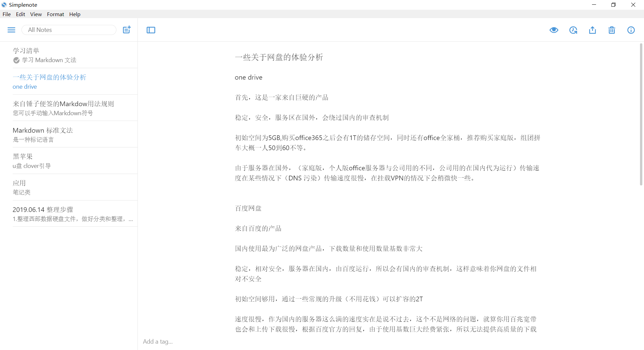Image resolution: width=644 pixels, height=350 pixels.
Task: Toggle the 学习 Markdown 文法 checkmark
Action: click(x=16, y=60)
